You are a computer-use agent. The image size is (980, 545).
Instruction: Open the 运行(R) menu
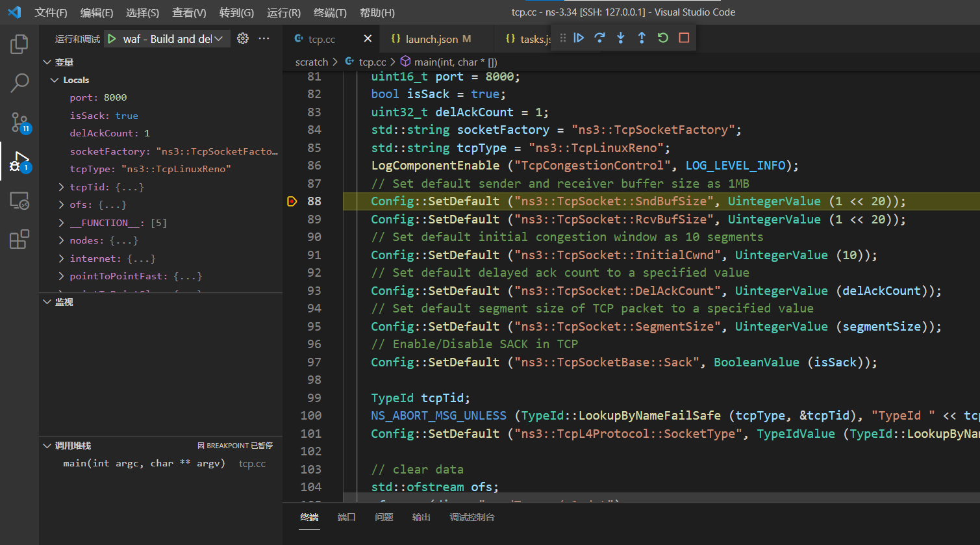[x=284, y=12]
